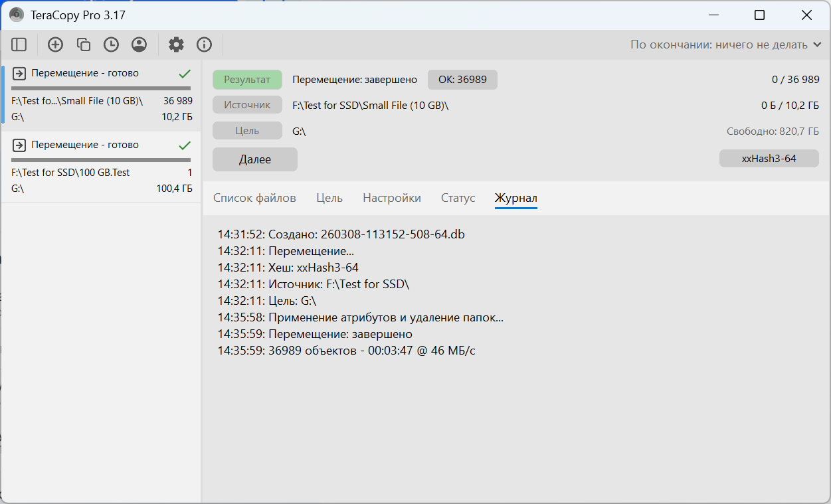Open the Статус tab
The height and width of the screenshot is (504, 831).
pos(458,198)
